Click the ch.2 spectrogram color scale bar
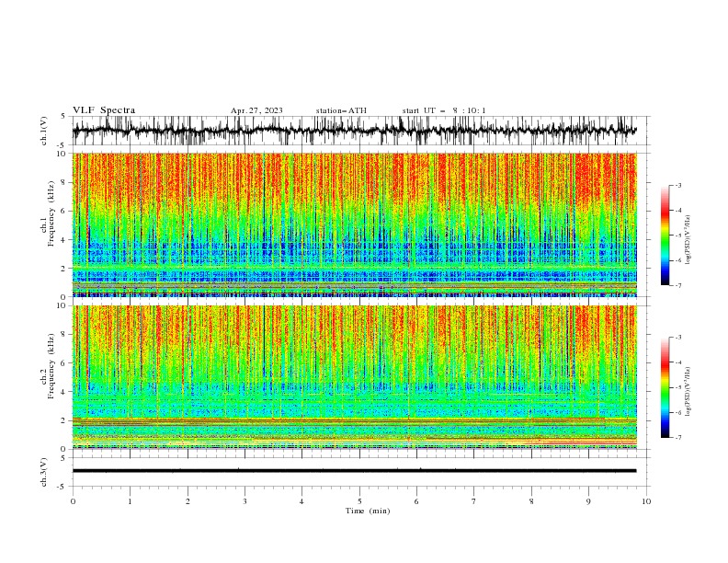This screenshot has width=728, height=563. tap(665, 387)
